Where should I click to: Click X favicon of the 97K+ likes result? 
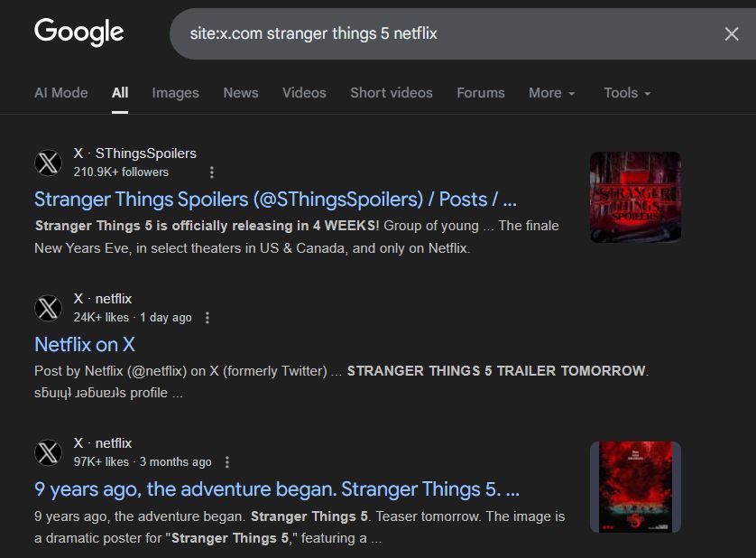(x=48, y=452)
